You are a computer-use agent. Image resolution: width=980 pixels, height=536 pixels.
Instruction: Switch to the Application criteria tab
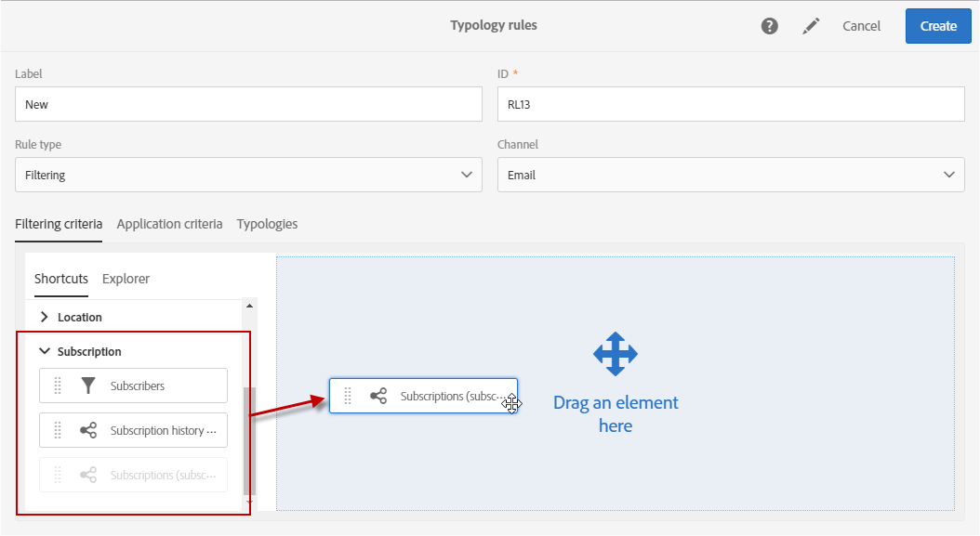169,224
